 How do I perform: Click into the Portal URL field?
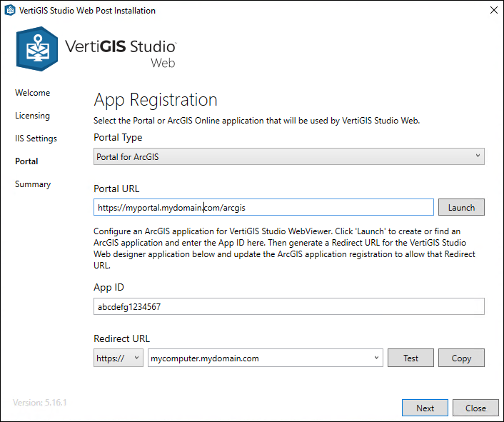click(264, 207)
